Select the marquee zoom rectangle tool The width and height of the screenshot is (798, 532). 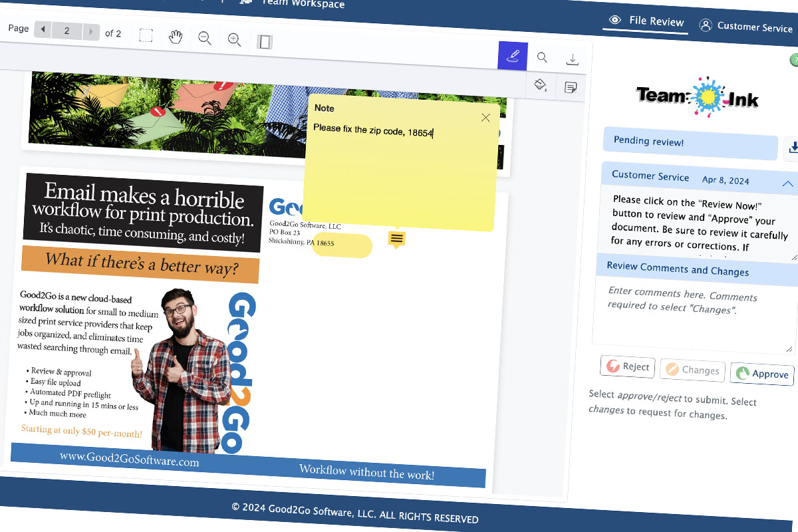(x=146, y=35)
